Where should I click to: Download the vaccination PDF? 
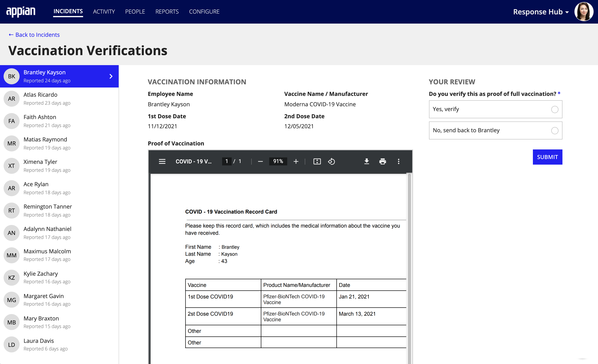tap(367, 161)
